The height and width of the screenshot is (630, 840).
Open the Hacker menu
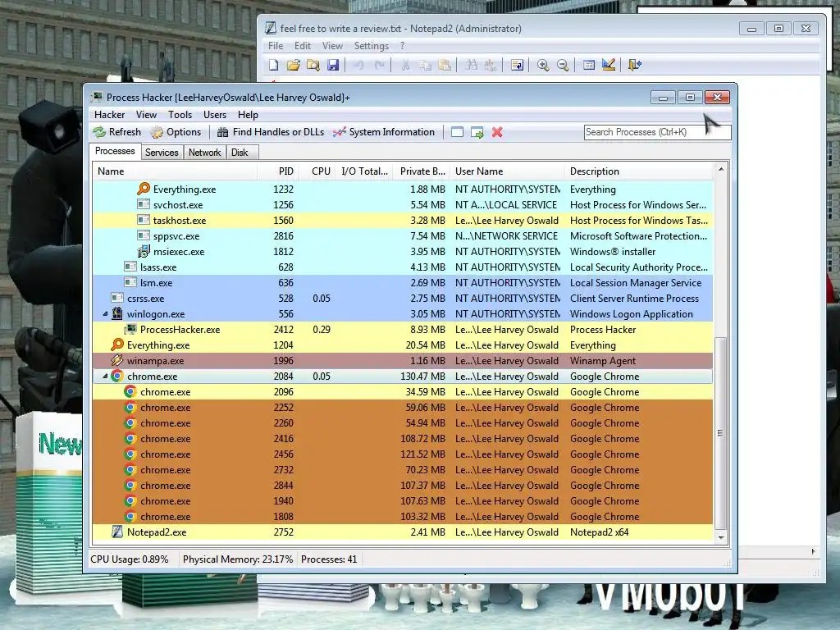click(109, 115)
